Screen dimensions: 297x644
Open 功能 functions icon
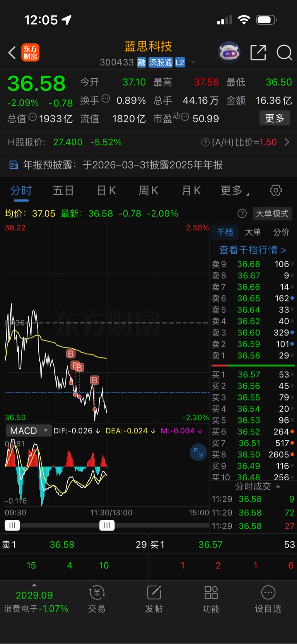click(211, 599)
